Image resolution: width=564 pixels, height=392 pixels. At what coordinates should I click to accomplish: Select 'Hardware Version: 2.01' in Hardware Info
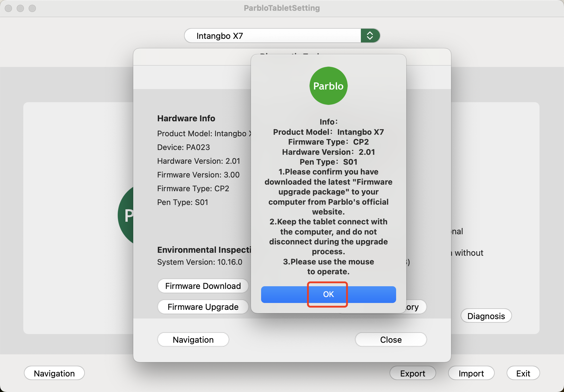pyautogui.click(x=199, y=161)
